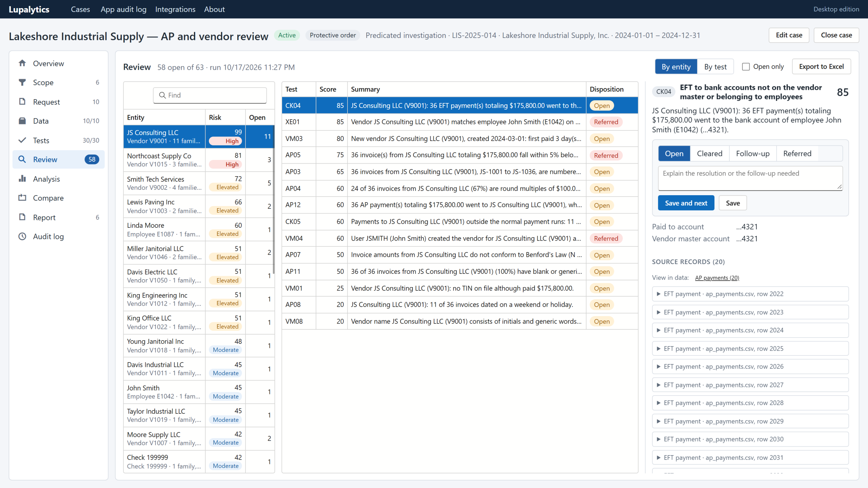Click the Find entity search field

(x=210, y=95)
